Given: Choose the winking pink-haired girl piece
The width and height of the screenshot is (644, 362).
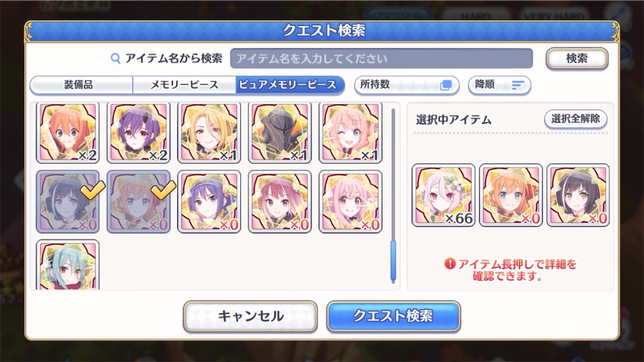Looking at the screenshot, I should [350, 133].
